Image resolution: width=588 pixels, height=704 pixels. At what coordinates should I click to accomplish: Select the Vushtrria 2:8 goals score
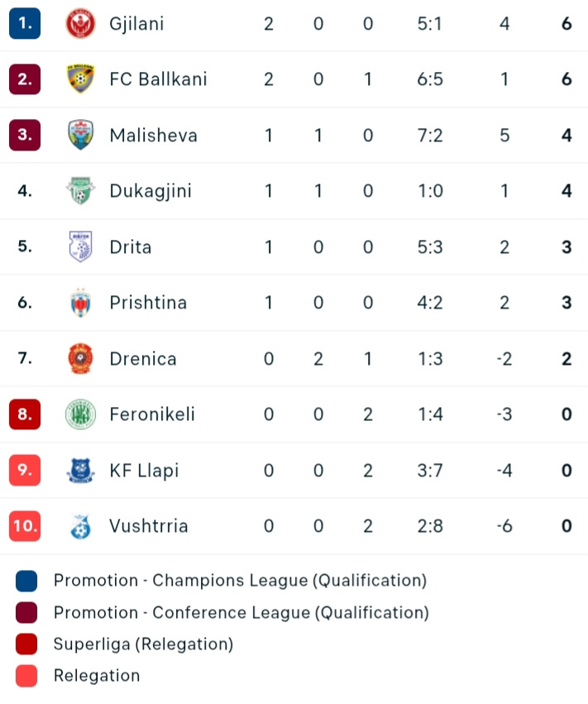[430, 526]
